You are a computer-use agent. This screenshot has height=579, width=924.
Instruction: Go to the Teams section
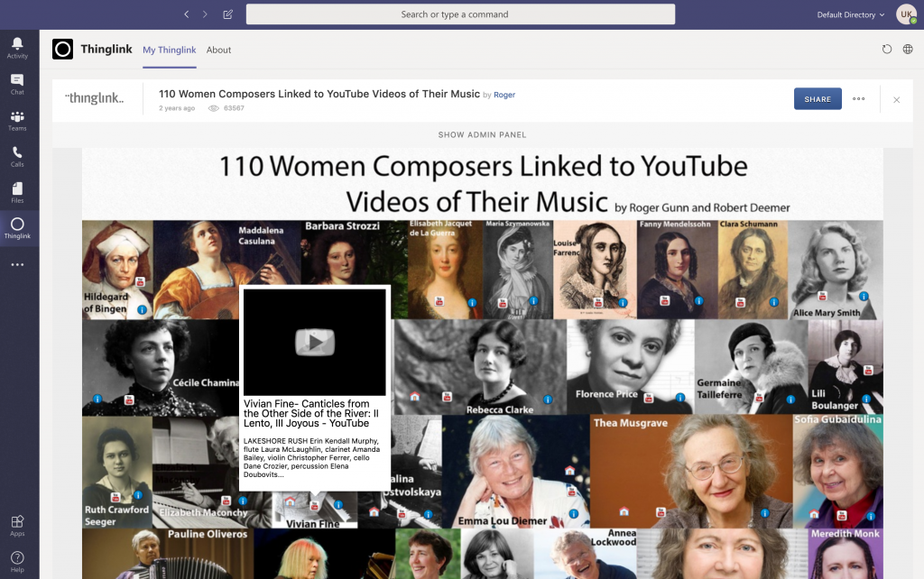click(x=17, y=120)
